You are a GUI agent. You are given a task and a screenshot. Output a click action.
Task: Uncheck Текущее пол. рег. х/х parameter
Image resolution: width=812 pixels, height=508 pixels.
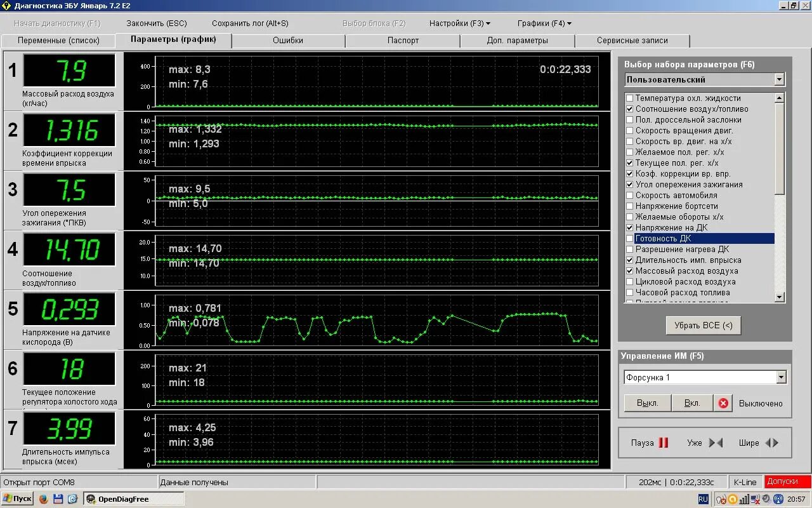pyautogui.click(x=629, y=163)
